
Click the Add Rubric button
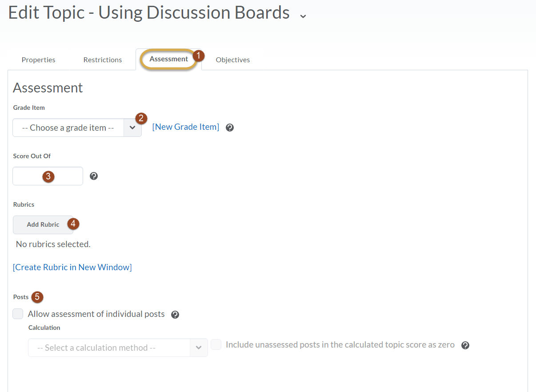(x=43, y=224)
